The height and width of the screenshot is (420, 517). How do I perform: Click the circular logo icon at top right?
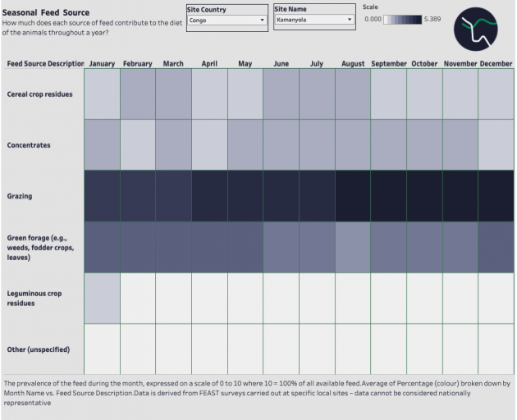pos(477,30)
